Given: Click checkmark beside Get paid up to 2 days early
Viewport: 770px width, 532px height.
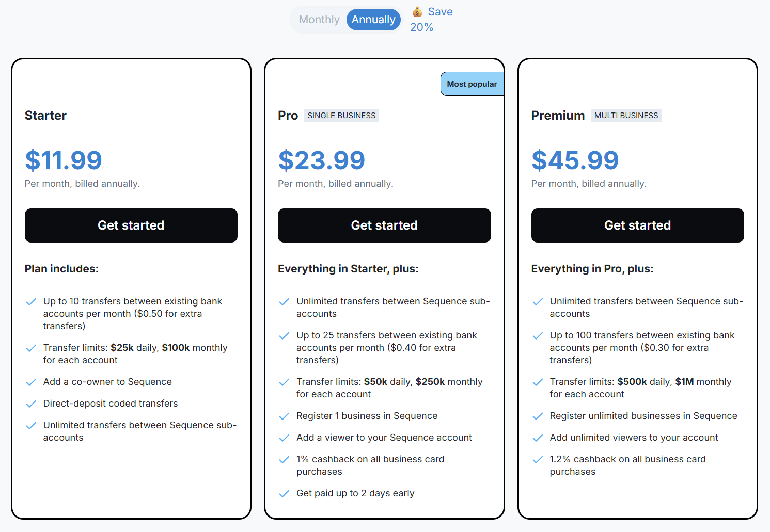Looking at the screenshot, I should 284,494.
